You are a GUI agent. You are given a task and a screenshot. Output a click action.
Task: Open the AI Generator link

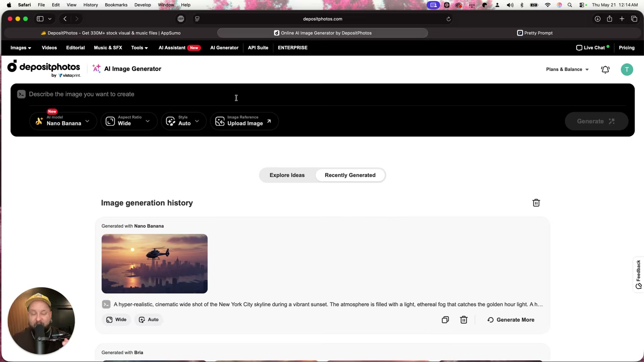(224, 48)
